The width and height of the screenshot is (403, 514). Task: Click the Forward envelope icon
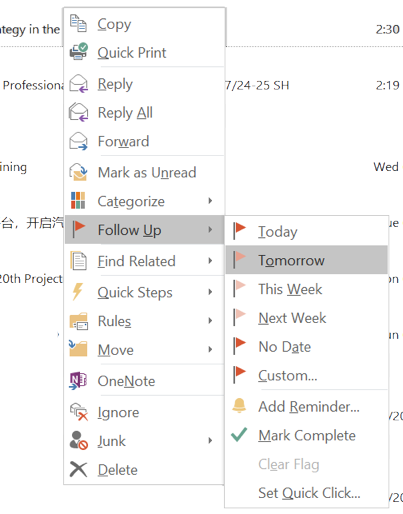79,141
